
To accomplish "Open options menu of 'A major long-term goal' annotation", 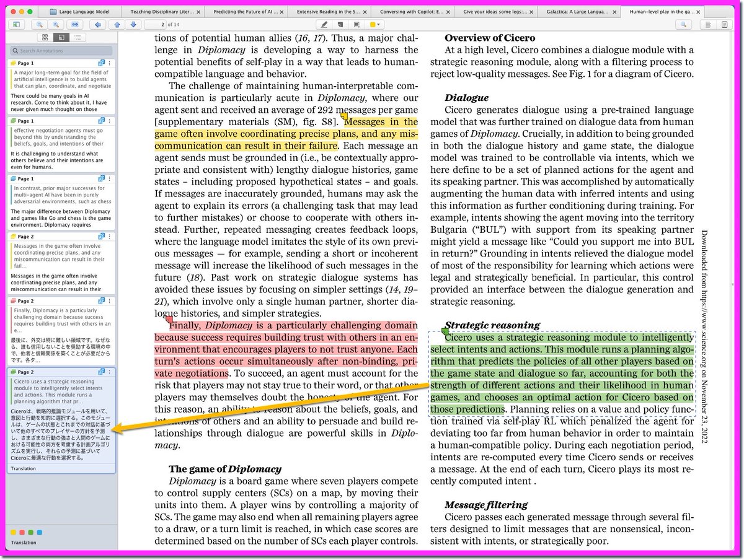I will tap(110, 63).
